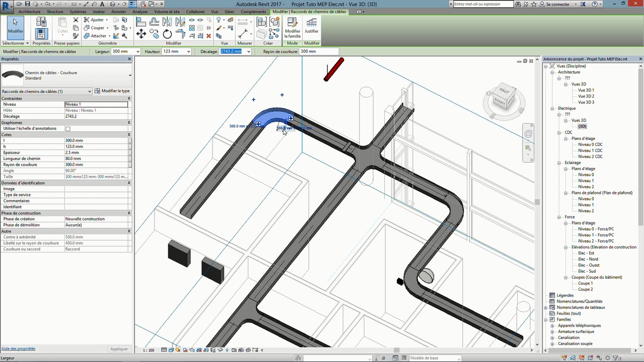
Task: Select the Array tool
Action: tap(192, 28)
